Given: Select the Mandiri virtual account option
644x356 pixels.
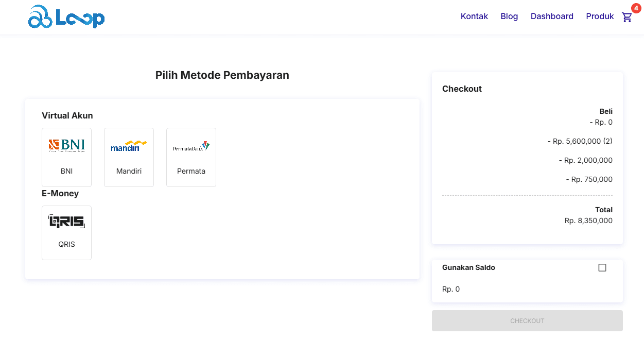Looking at the screenshot, I should 129,157.
